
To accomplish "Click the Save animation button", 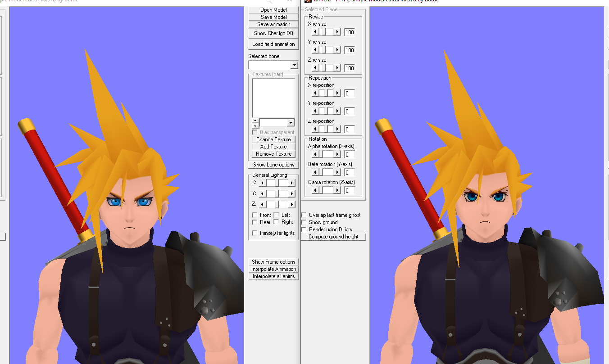I will 273,24.
